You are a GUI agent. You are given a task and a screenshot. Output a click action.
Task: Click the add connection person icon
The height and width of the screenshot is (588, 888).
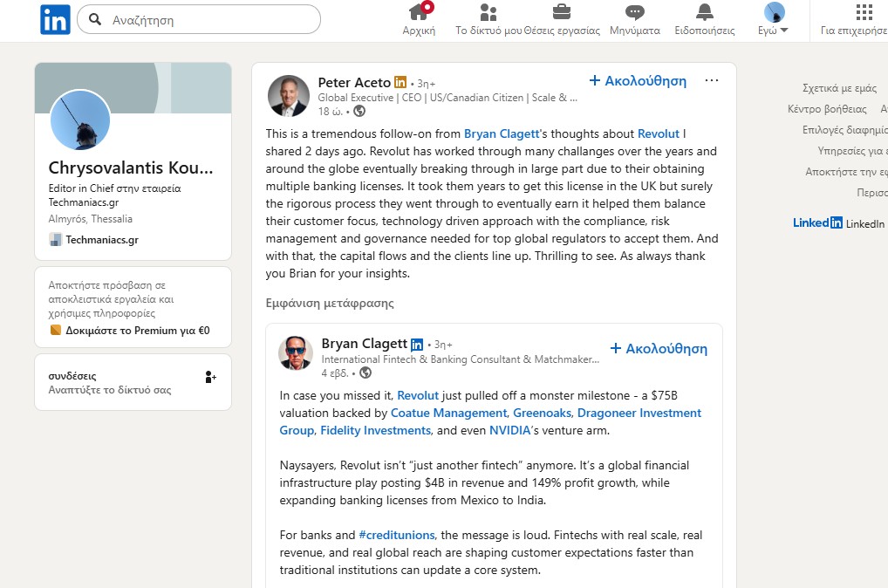click(x=210, y=377)
